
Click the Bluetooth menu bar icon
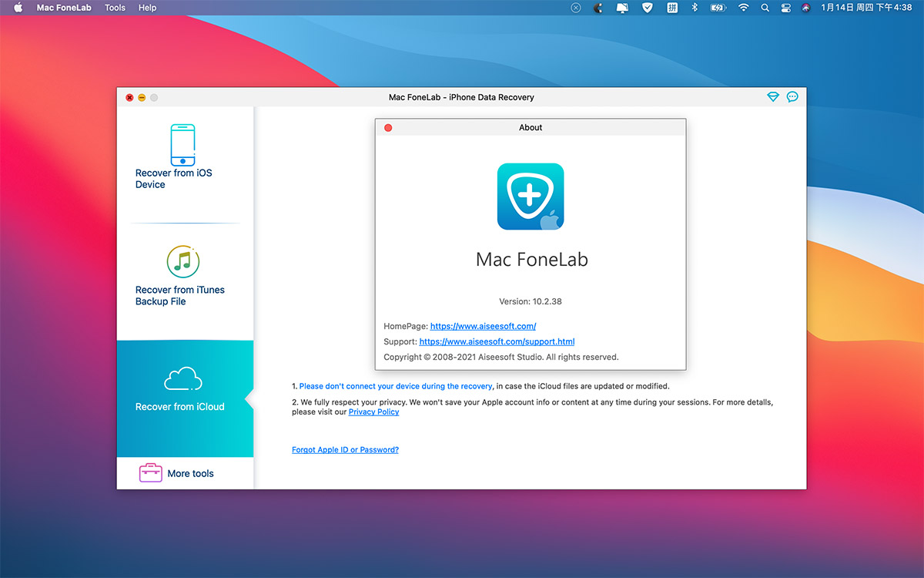[x=694, y=8]
